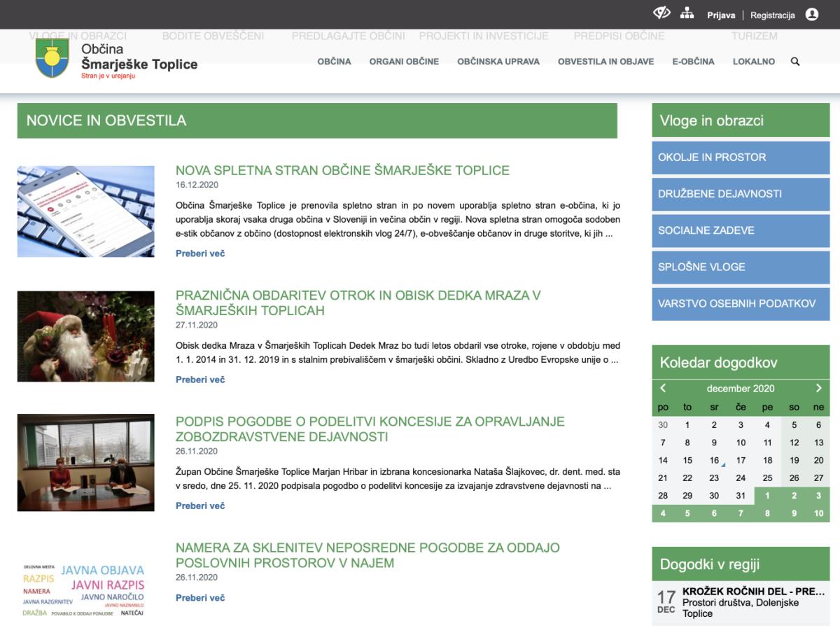
Task: Click the december 2020 calendar header
Action: pos(741,388)
